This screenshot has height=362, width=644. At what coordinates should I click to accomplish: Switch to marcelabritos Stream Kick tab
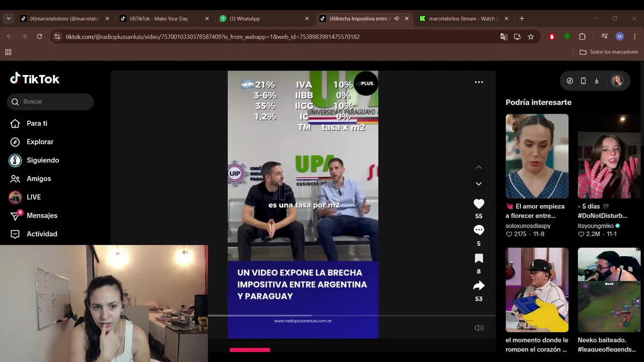463,19
